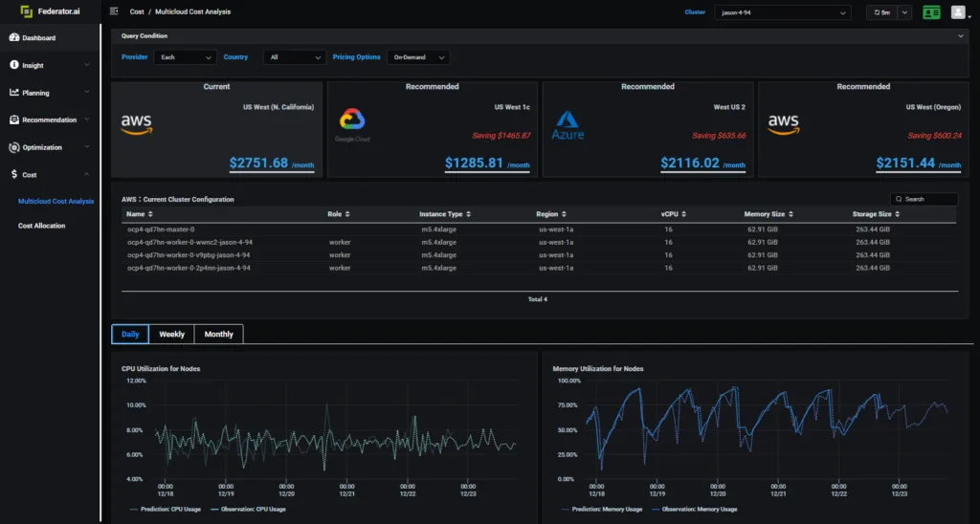Viewport: 980px width, 524px height.
Task: Open the Cluster selector jason-4-94
Action: [x=783, y=12]
